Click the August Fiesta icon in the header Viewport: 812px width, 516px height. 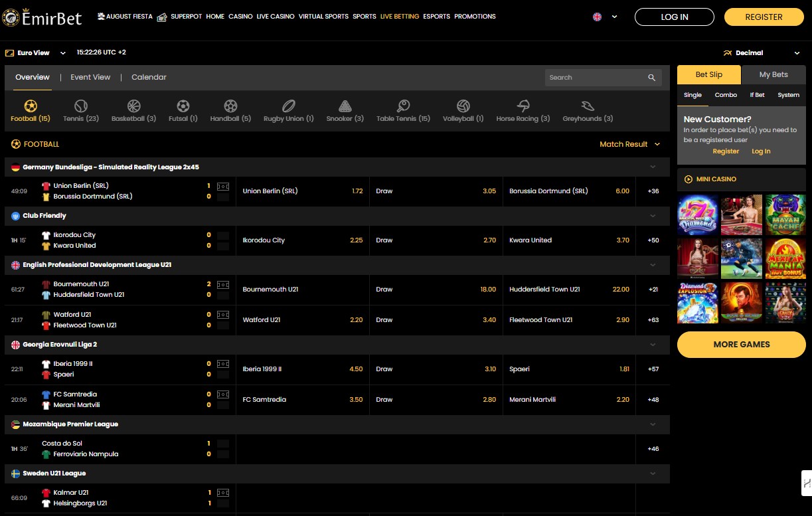101,16
